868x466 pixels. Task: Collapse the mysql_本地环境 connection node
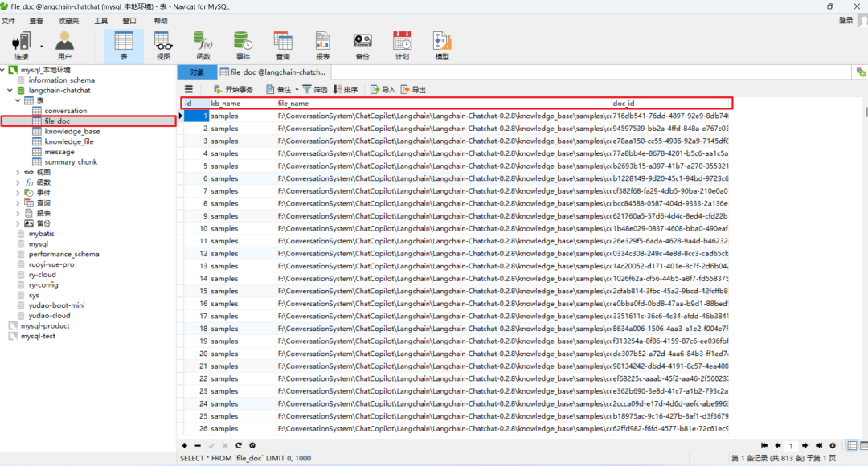3,70
